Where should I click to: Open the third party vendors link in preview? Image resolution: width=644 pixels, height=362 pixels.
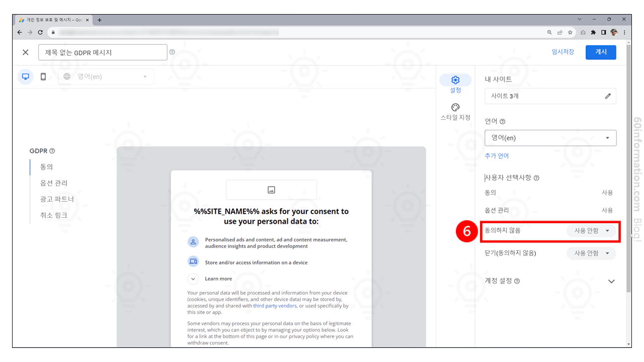tap(274, 305)
